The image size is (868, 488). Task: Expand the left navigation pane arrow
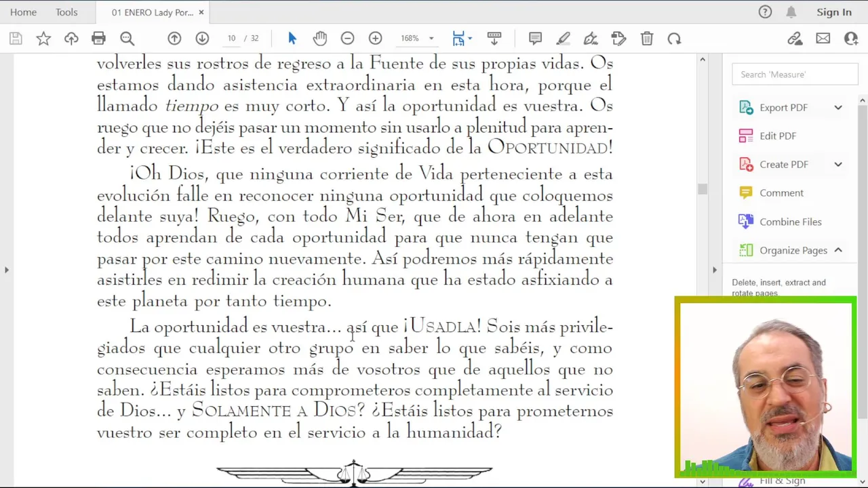pyautogui.click(x=6, y=270)
